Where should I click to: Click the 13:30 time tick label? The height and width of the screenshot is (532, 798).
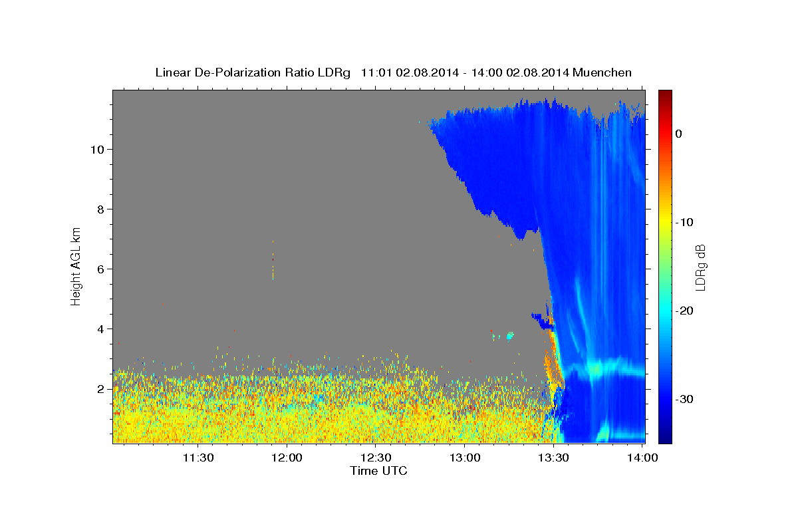(553, 458)
